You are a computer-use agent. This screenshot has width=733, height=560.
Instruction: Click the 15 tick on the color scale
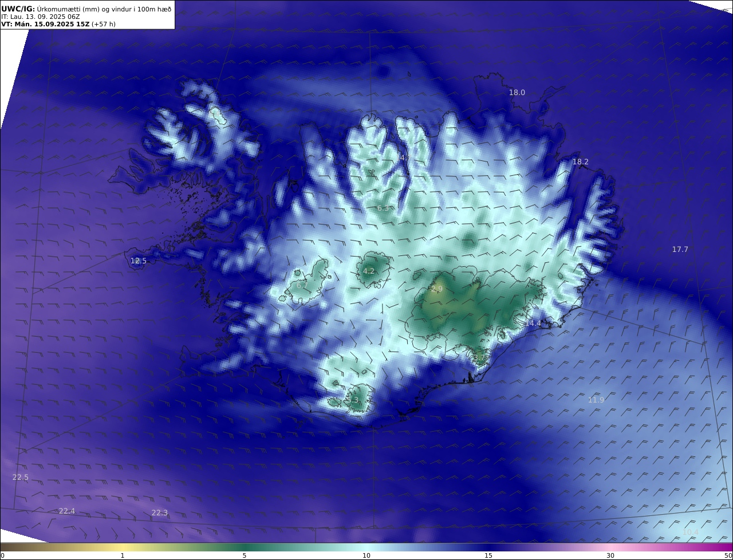tap(488, 555)
